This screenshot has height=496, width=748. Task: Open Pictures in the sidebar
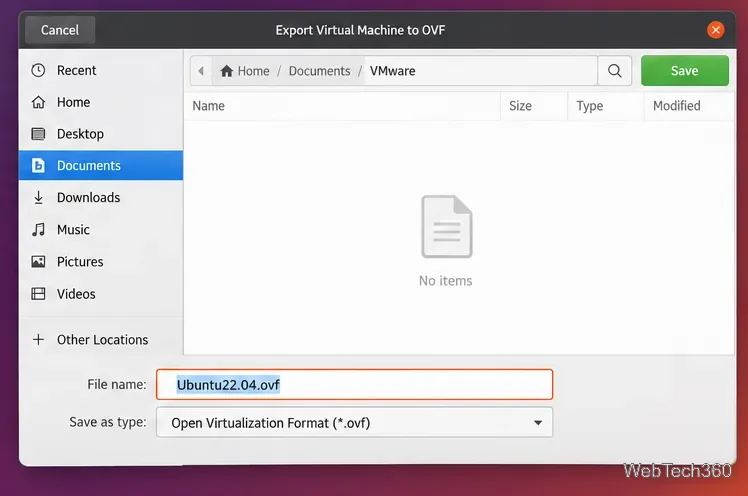click(101, 261)
